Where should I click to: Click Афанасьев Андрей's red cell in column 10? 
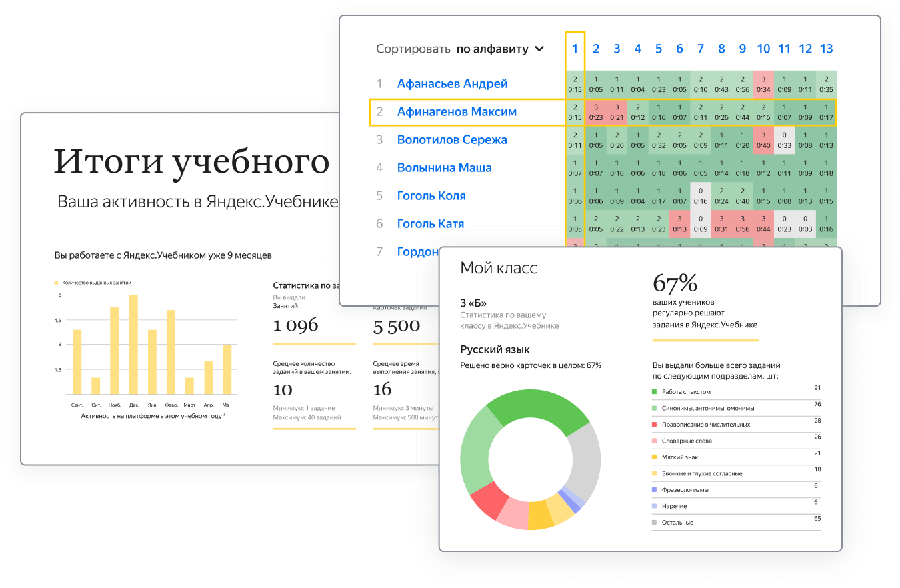(x=763, y=84)
